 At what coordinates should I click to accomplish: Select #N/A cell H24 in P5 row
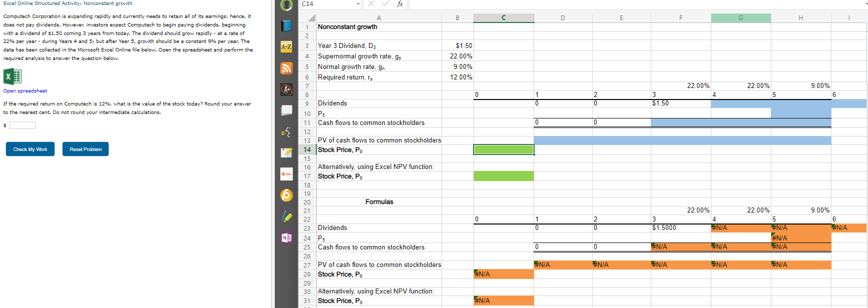(x=801, y=238)
